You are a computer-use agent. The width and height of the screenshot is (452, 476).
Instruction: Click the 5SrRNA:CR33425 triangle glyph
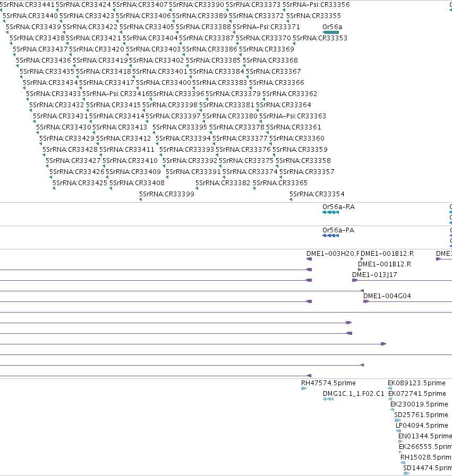point(54,188)
